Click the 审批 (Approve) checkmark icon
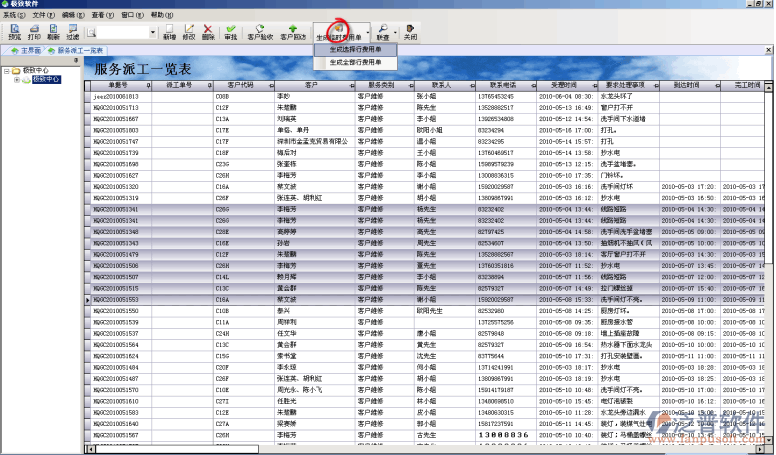This screenshot has height=455, width=776. pyautogui.click(x=231, y=31)
